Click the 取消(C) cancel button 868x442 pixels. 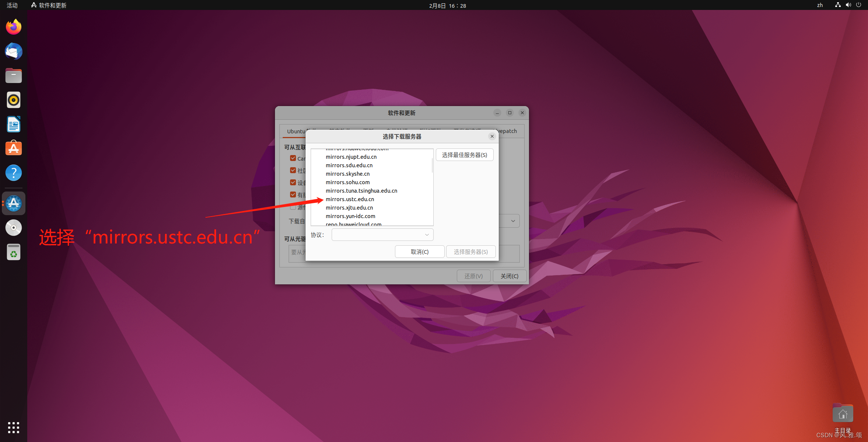click(x=419, y=252)
